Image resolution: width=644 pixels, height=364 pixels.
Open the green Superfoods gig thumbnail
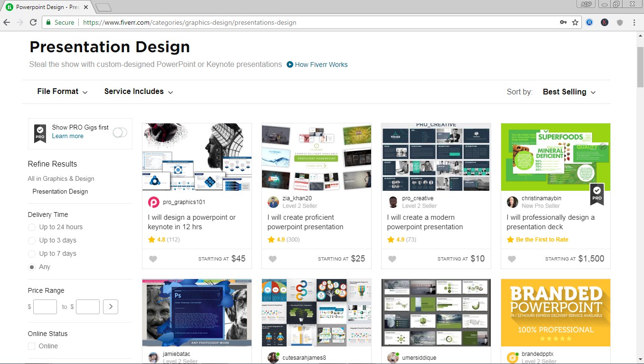click(556, 157)
